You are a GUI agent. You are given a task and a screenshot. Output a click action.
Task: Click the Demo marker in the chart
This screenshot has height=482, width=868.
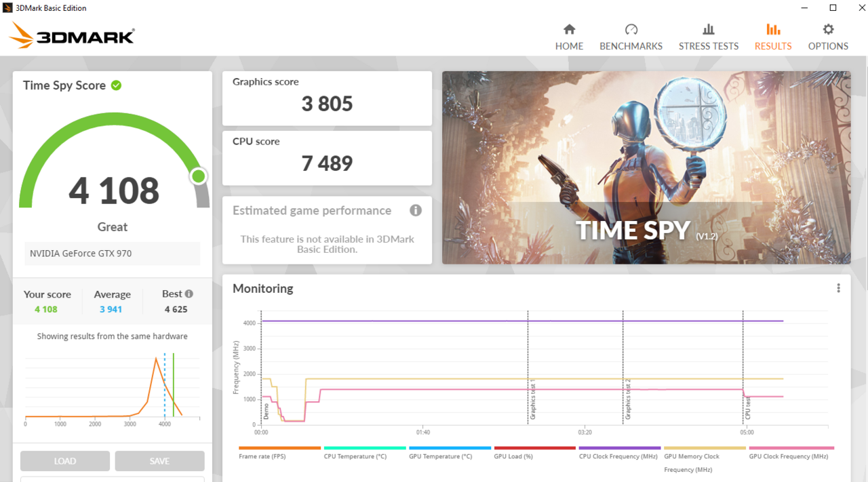(266, 411)
